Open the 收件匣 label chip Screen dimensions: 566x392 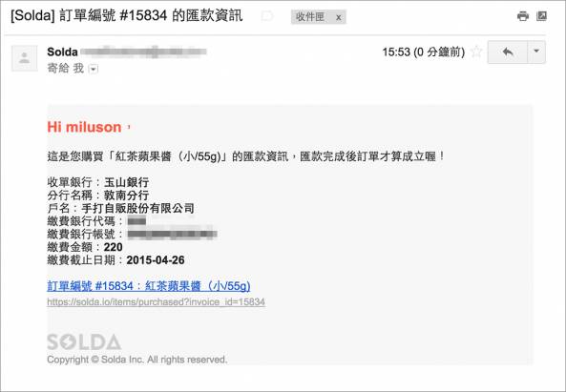310,17
